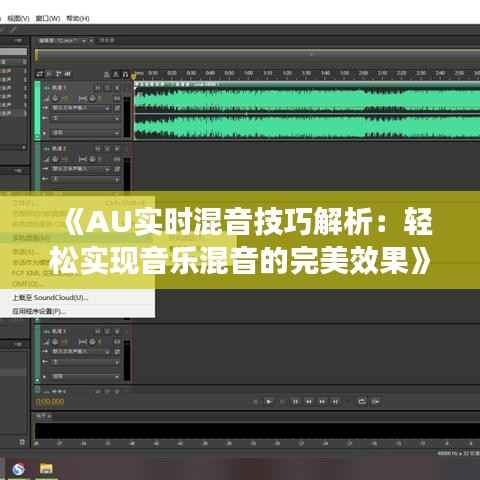480x480 pixels.
Task: Mute Track 2 with M button
Action: click(x=98, y=149)
